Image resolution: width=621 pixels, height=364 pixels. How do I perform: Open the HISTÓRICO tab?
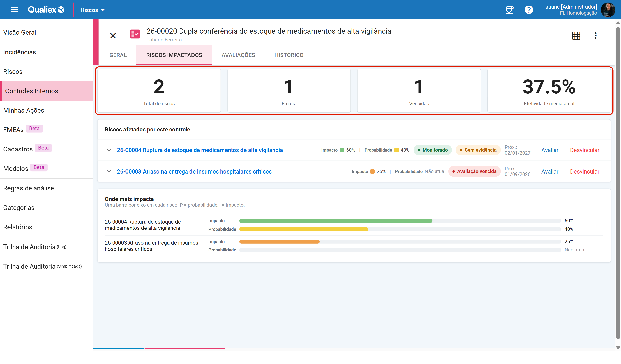(289, 55)
